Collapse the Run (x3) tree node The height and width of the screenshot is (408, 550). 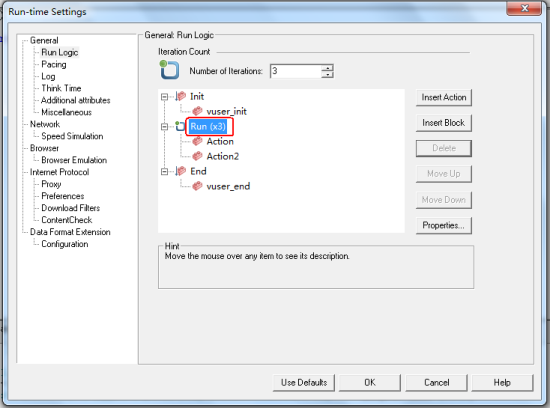(164, 127)
